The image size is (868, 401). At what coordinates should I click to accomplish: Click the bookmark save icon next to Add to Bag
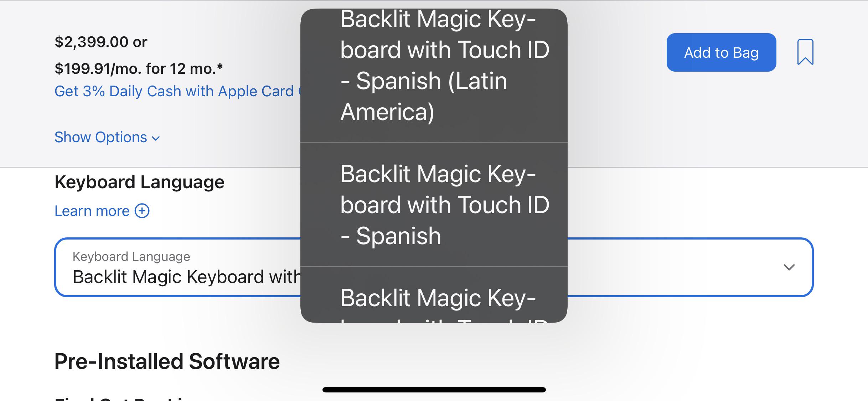806,52
